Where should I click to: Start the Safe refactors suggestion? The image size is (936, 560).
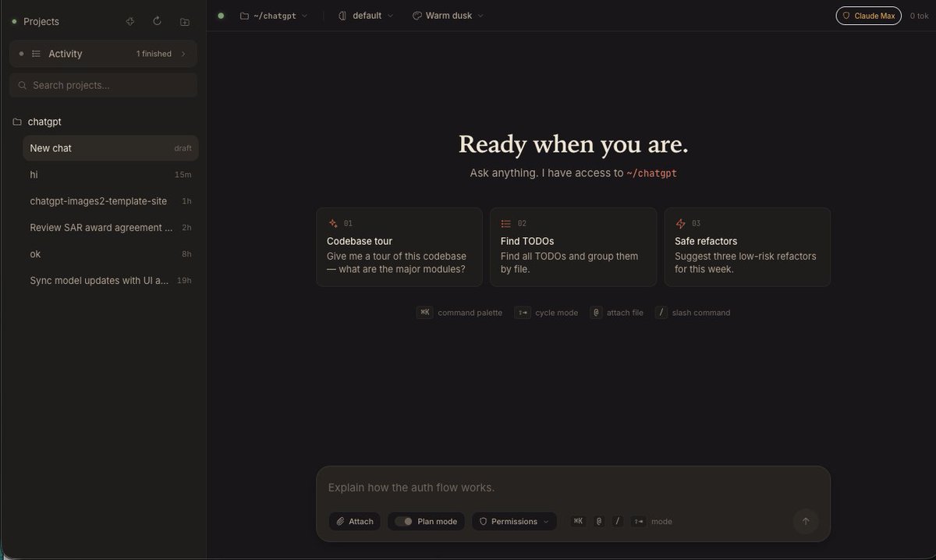[747, 247]
